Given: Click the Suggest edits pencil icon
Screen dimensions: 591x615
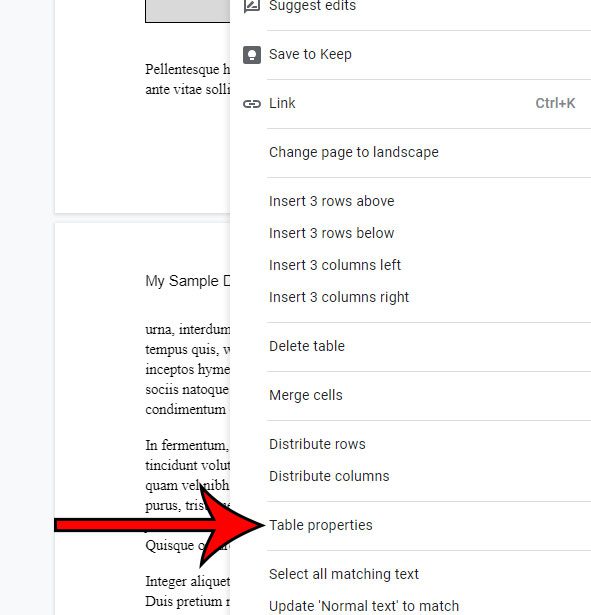Looking at the screenshot, I should pos(251,5).
